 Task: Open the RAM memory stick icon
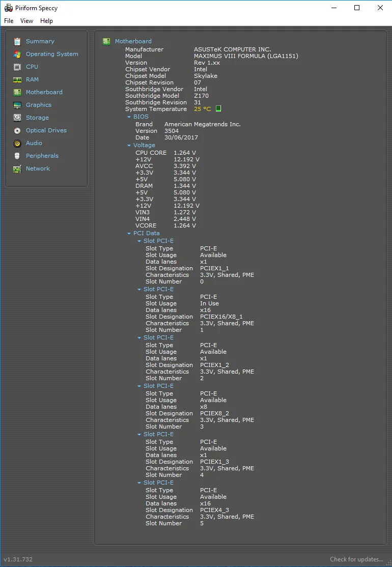coord(17,79)
